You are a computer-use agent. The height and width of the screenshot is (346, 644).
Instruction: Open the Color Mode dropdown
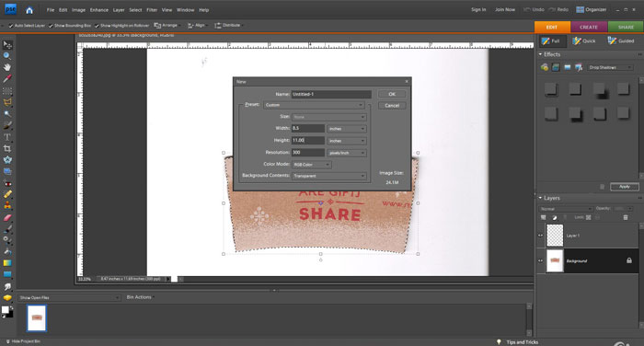pyautogui.click(x=311, y=165)
